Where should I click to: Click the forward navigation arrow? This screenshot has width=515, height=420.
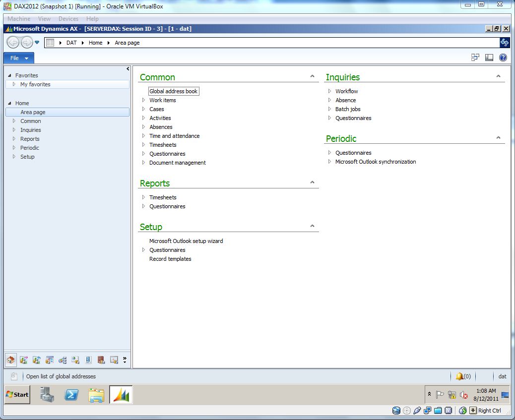point(27,42)
